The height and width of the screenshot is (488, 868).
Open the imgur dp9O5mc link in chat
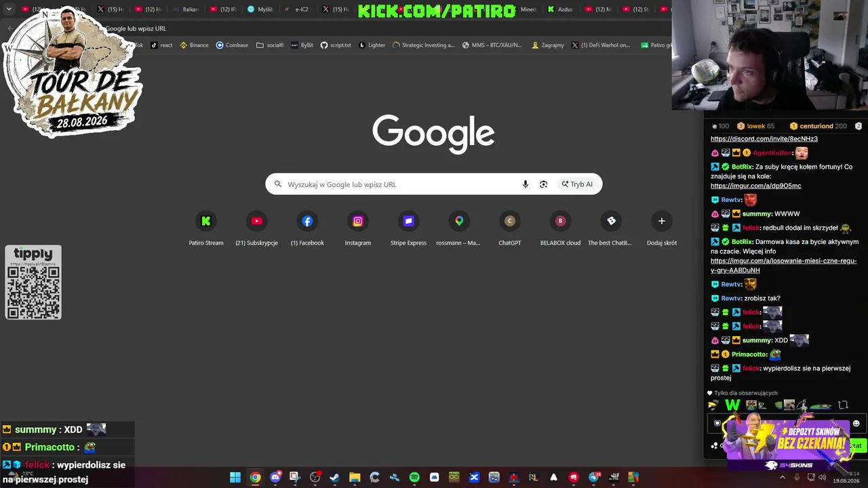tap(755, 186)
